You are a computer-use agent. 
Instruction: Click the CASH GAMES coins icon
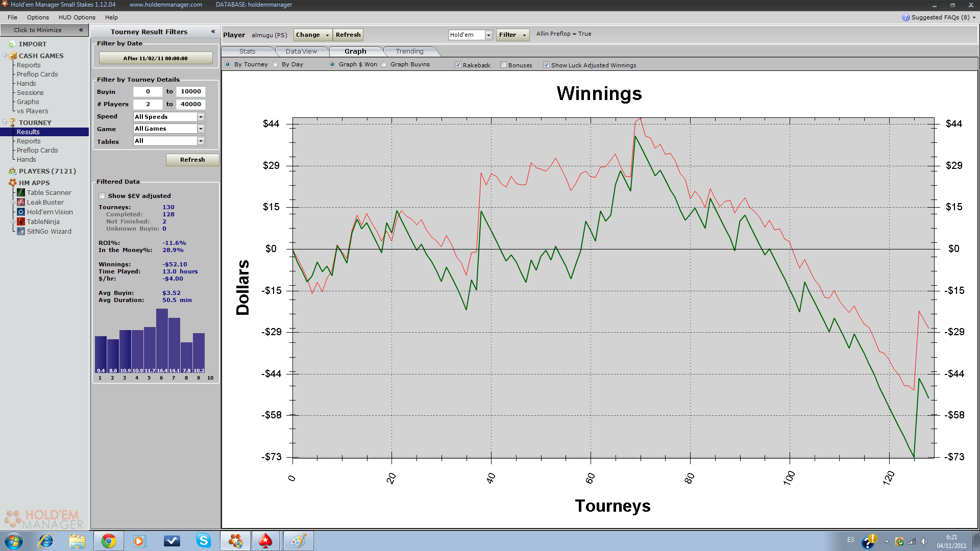tap(13, 56)
